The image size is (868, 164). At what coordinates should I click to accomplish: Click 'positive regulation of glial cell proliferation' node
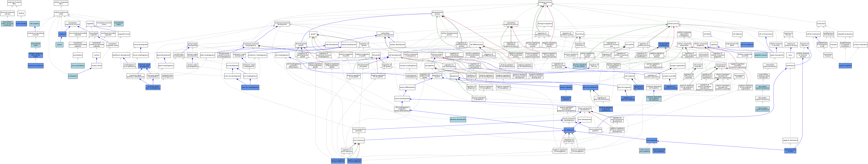[x=606, y=109]
